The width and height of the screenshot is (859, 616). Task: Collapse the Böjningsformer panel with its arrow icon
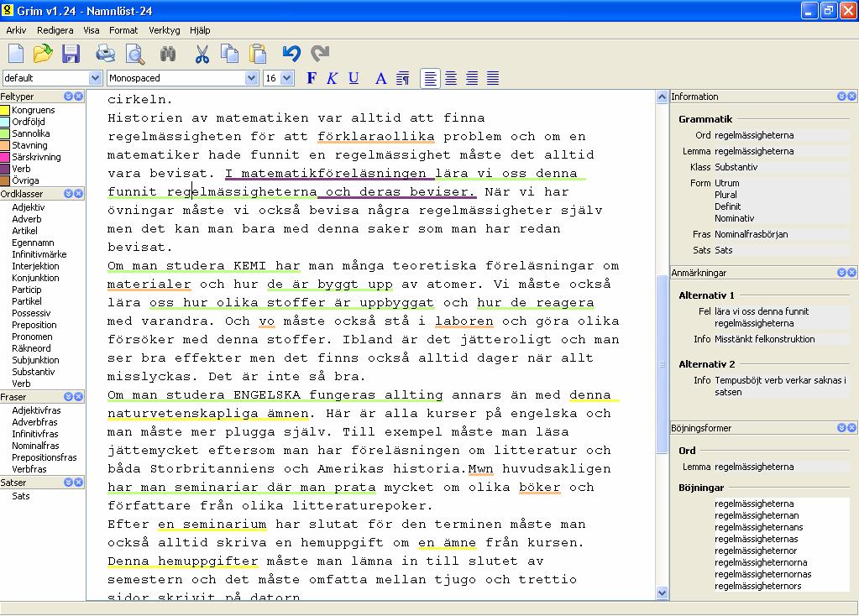point(841,428)
